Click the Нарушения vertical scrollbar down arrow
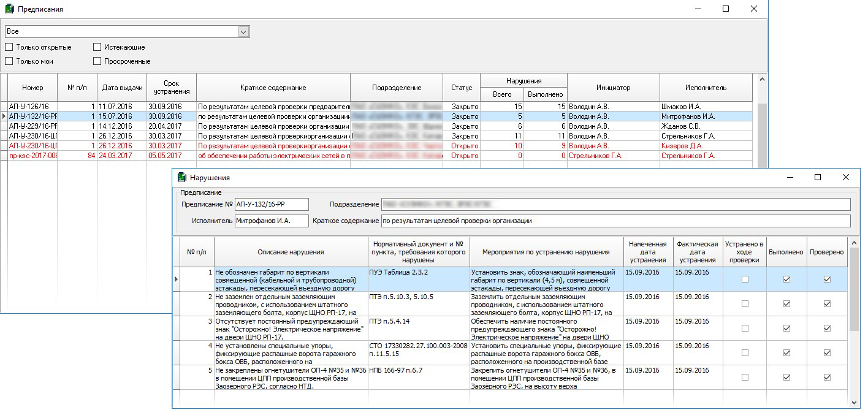The width and height of the screenshot is (868, 418). click(855, 402)
